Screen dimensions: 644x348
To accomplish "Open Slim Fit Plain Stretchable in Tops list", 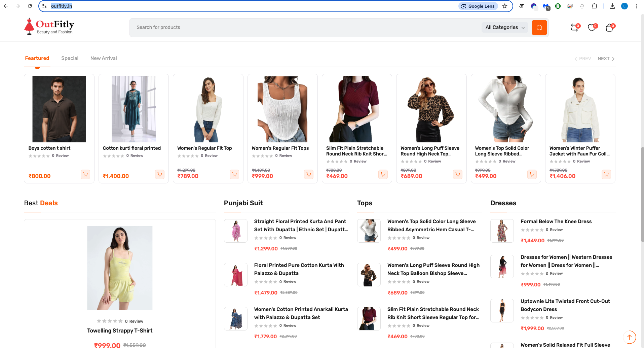I will 433,313.
